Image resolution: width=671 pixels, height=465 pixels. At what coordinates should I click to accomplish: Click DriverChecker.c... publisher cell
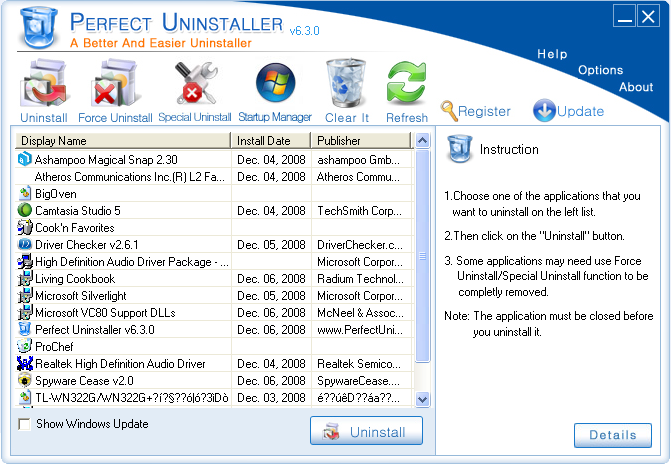[360, 245]
